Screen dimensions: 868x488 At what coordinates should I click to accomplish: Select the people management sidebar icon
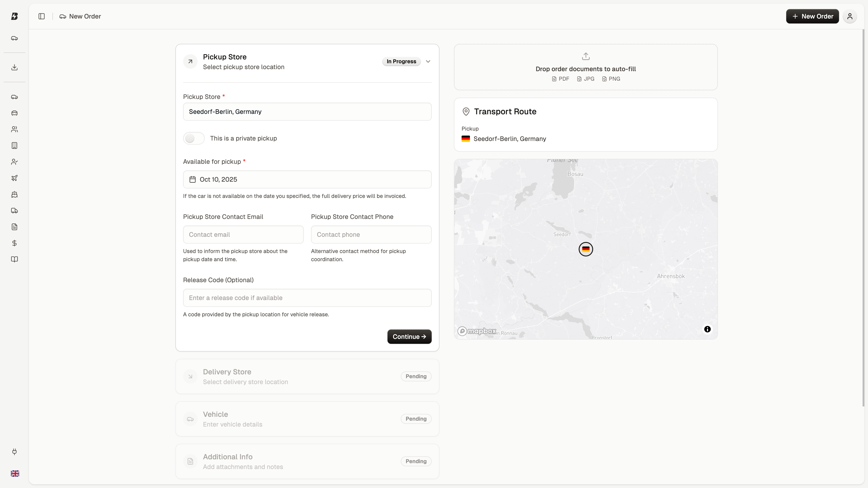click(x=14, y=129)
